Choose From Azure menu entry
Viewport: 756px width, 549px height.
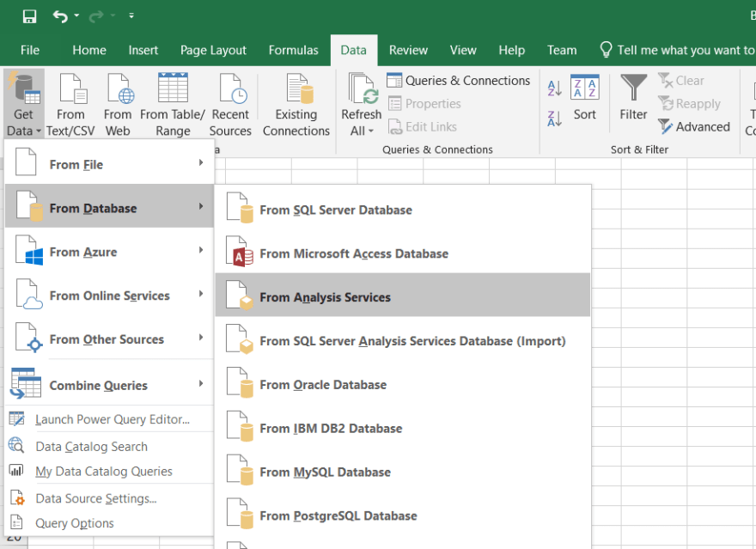[109, 250]
